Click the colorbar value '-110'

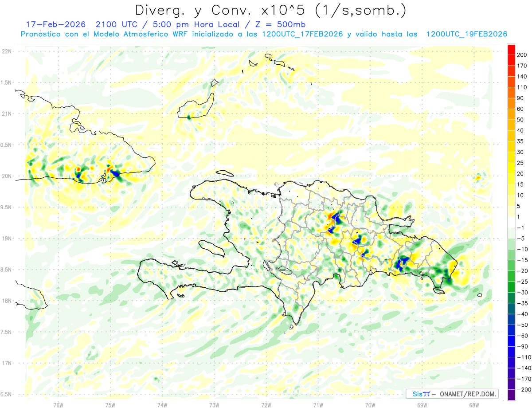[x=524, y=357]
